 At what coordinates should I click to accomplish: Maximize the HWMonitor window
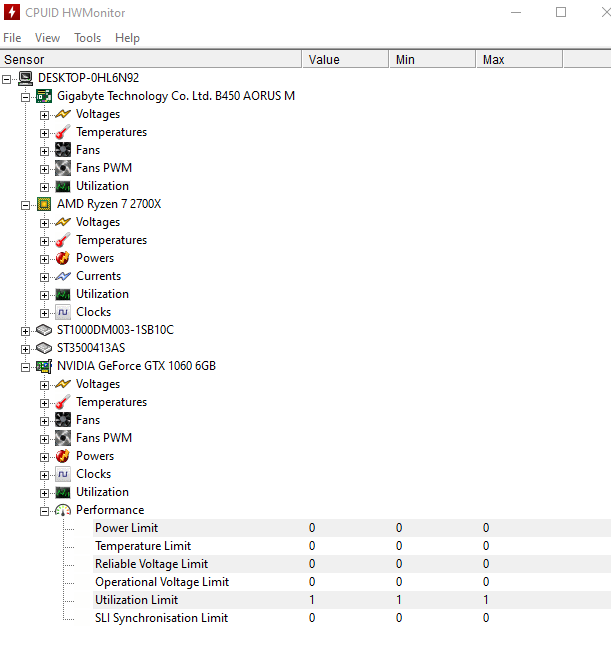point(561,12)
